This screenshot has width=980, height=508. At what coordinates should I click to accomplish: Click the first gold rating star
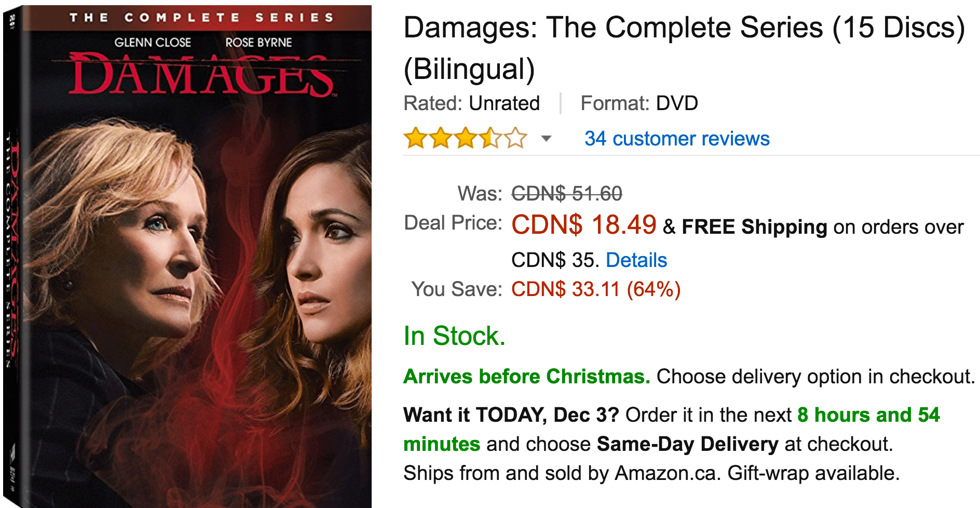(415, 139)
